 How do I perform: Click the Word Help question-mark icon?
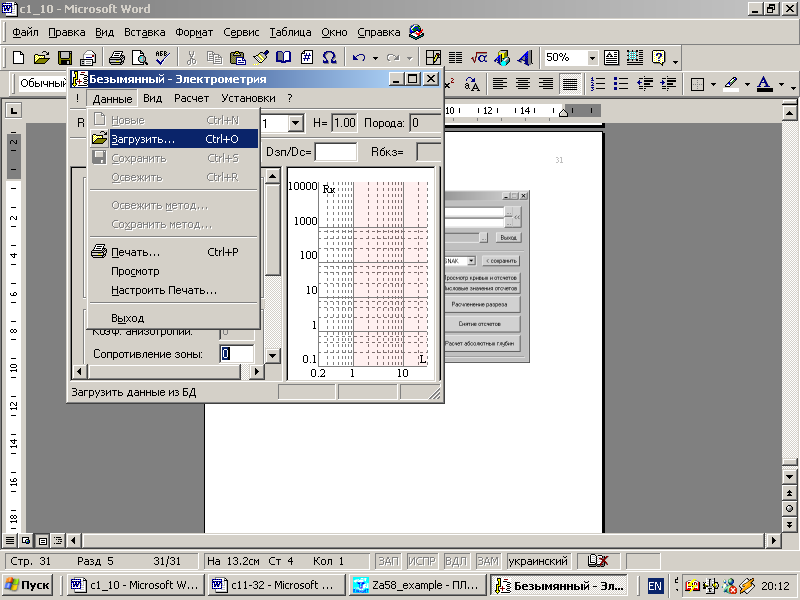659,58
